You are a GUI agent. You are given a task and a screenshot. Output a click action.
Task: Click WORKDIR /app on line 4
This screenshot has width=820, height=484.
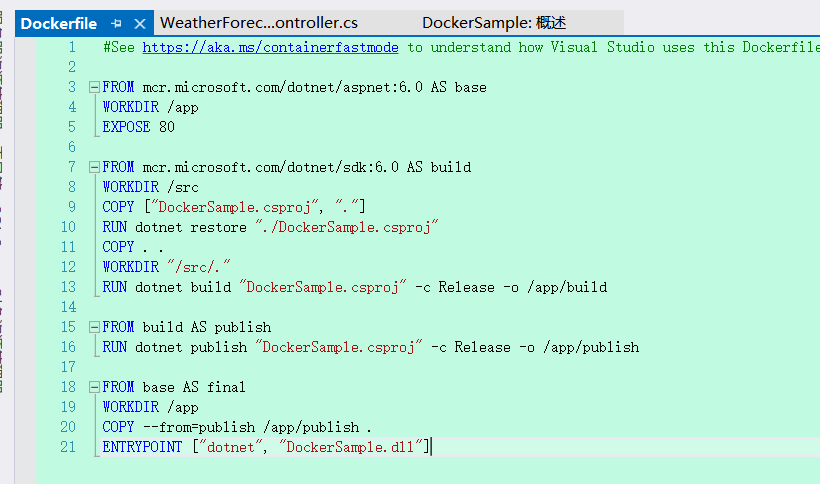(x=151, y=108)
